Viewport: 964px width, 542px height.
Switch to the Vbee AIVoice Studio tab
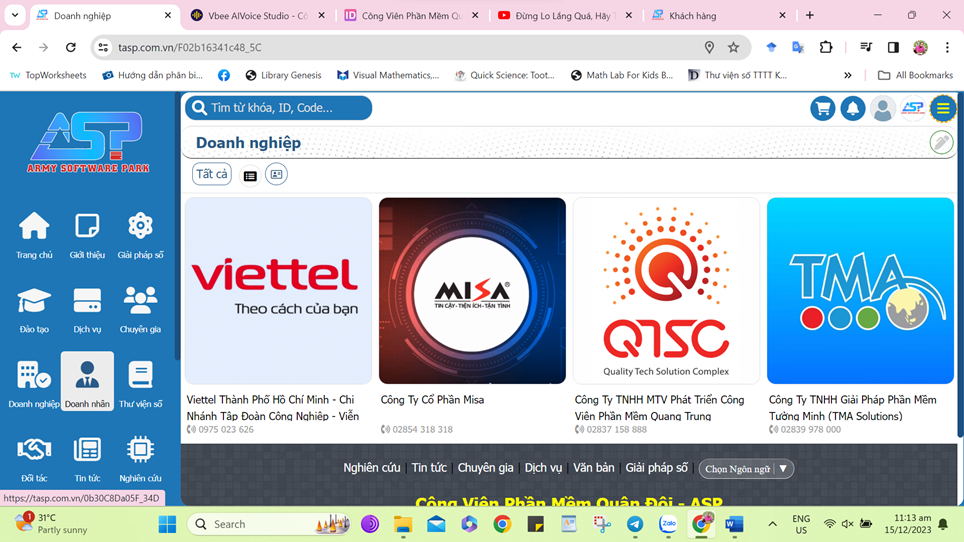tap(258, 16)
